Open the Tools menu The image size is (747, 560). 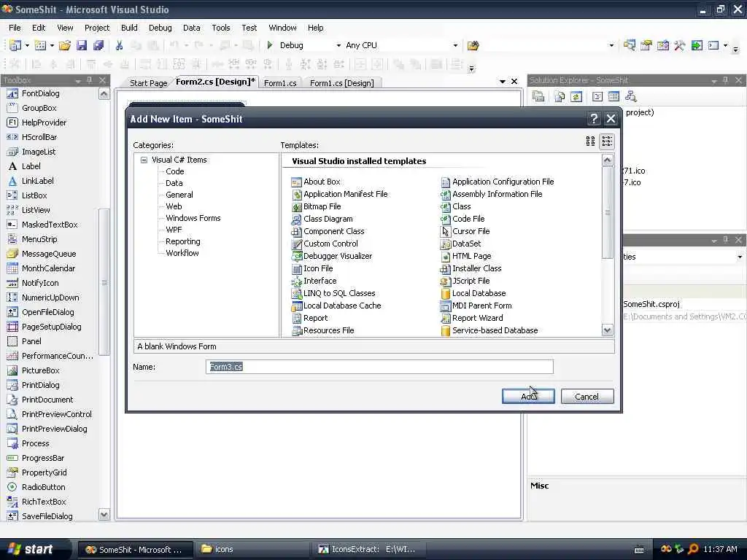(x=220, y=28)
